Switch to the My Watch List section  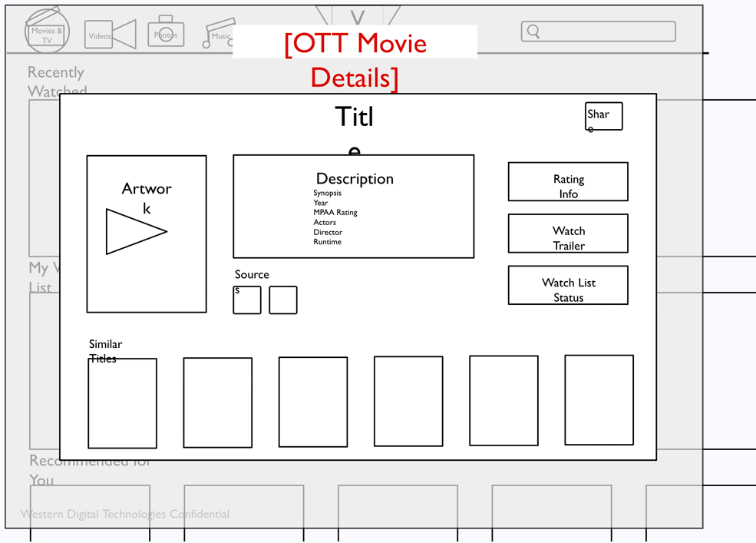pyautogui.click(x=42, y=278)
